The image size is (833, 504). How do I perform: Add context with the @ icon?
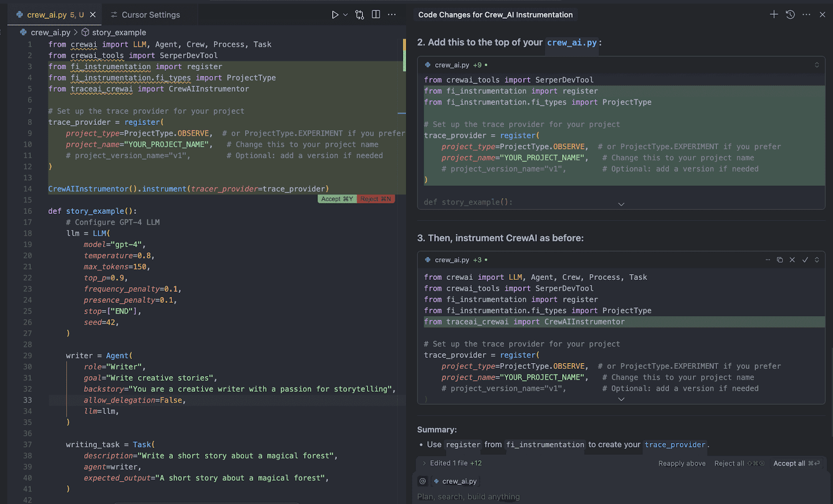click(423, 481)
